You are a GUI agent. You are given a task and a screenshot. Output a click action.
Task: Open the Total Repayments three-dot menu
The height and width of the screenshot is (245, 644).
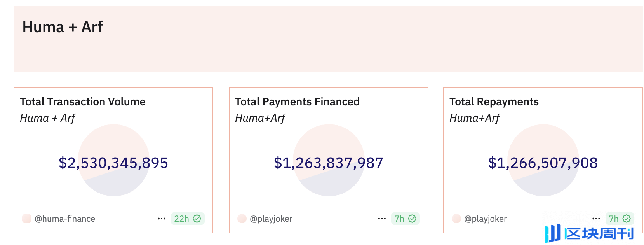pyautogui.click(x=596, y=219)
